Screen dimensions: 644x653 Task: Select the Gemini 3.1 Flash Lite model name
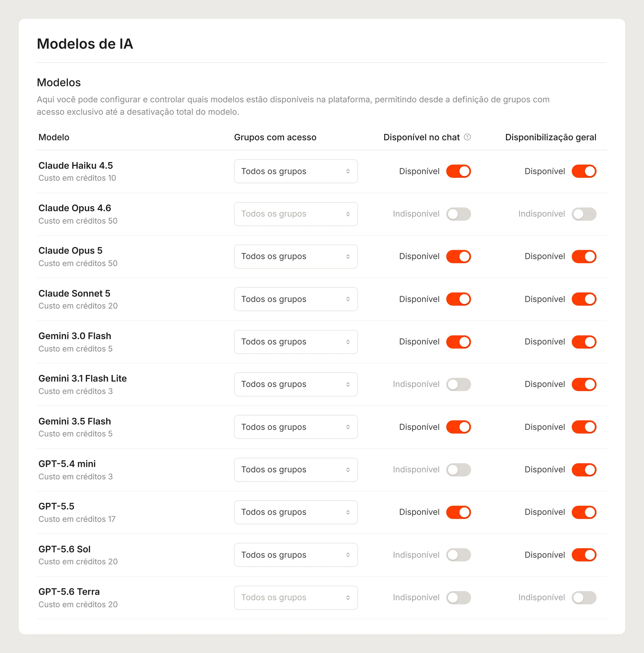(82, 379)
